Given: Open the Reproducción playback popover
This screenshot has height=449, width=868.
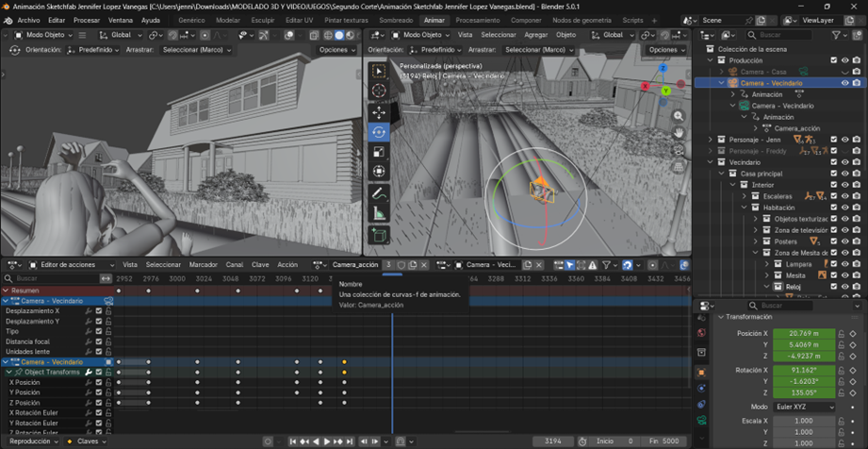Looking at the screenshot, I should pos(32,441).
